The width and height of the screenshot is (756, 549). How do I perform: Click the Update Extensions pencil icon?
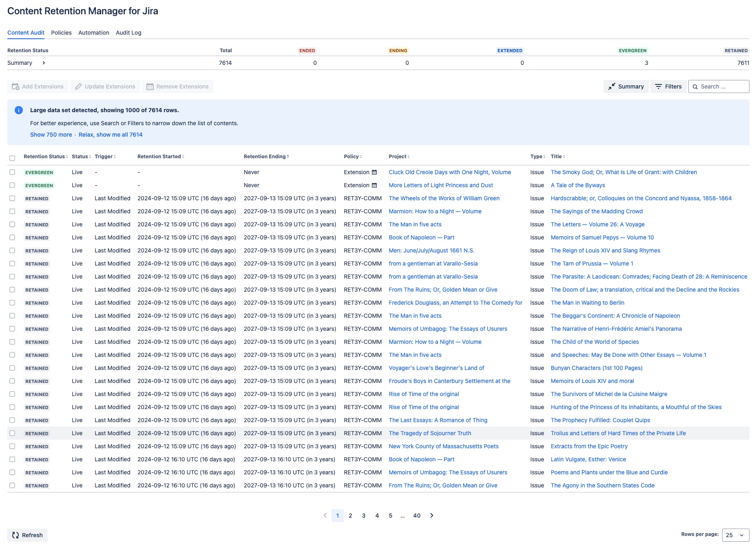(78, 86)
